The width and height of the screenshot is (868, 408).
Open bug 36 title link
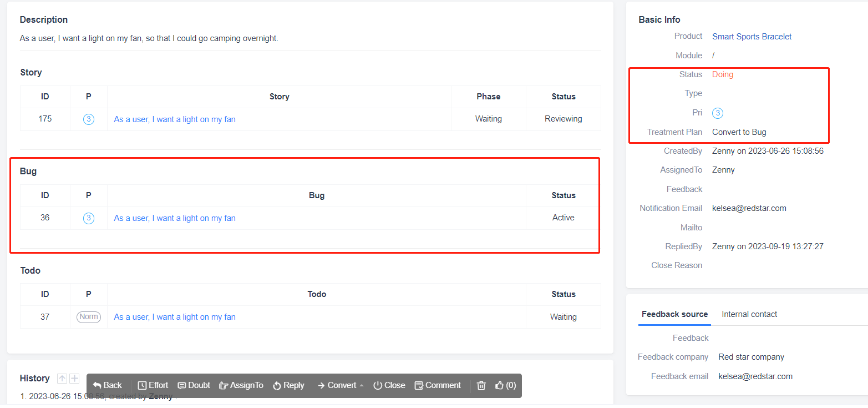click(175, 218)
